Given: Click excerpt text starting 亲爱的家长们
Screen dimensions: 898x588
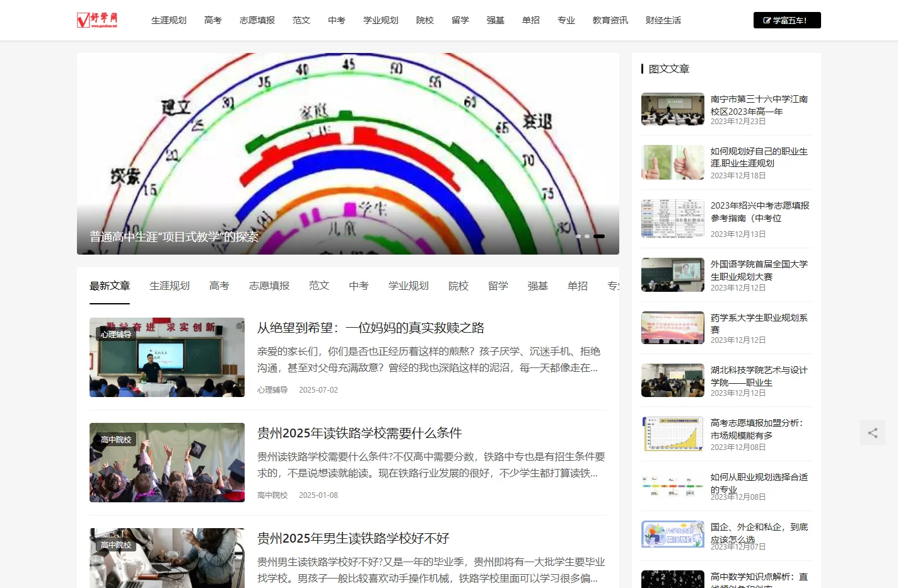Looking at the screenshot, I should (x=429, y=359).
